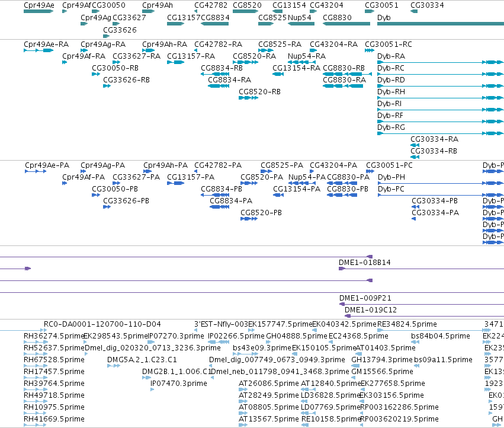Click the CG42782 gene label
Image resolution: width=504 pixels, height=428 pixels.
click(211, 5)
